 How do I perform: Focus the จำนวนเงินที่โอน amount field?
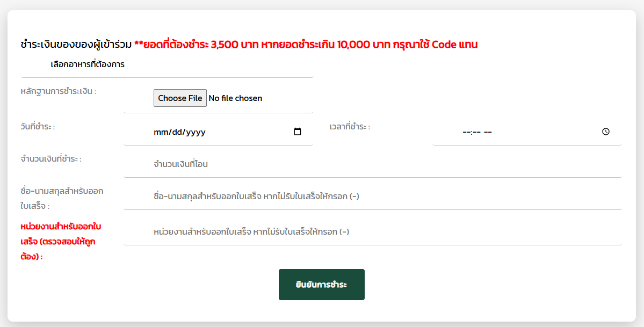click(x=373, y=164)
